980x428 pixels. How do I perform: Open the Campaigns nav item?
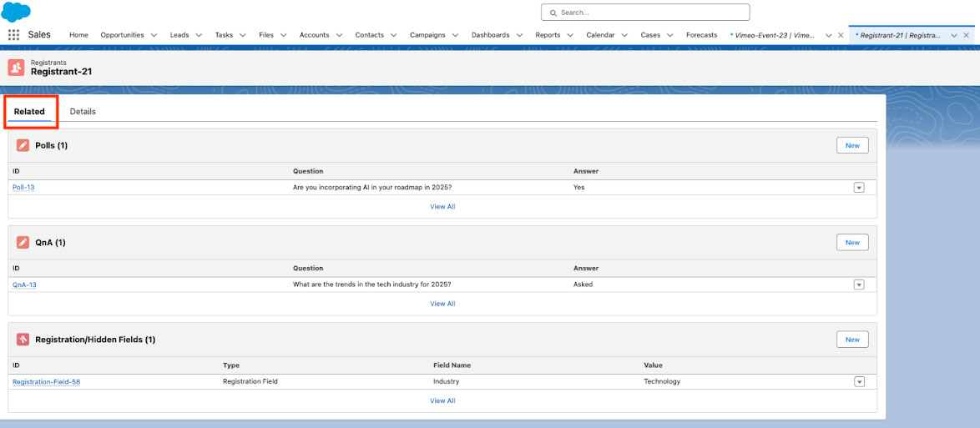427,35
